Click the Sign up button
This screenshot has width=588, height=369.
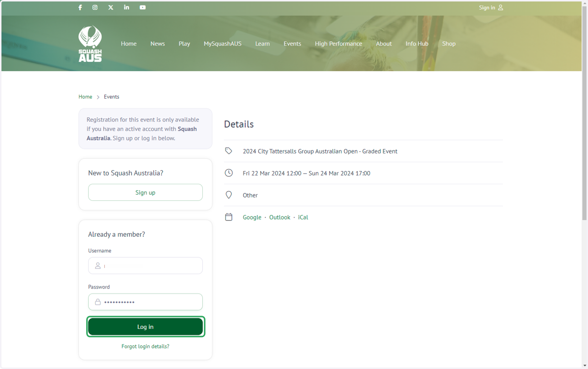click(146, 193)
